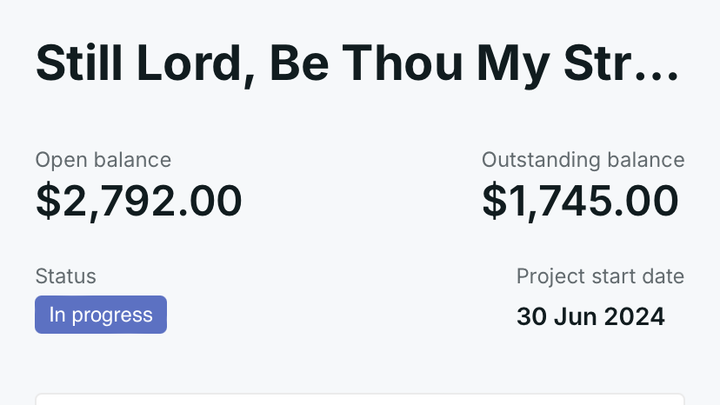Click the Status label

pos(66,277)
